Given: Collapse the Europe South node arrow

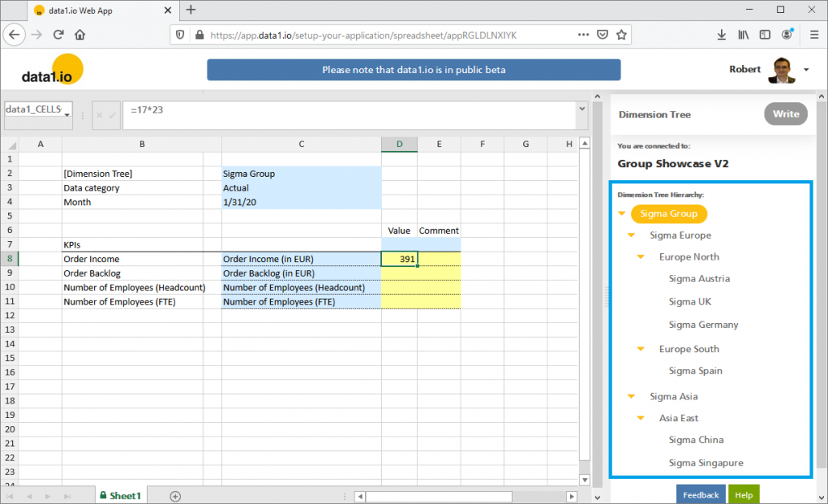Looking at the screenshot, I should click(641, 349).
